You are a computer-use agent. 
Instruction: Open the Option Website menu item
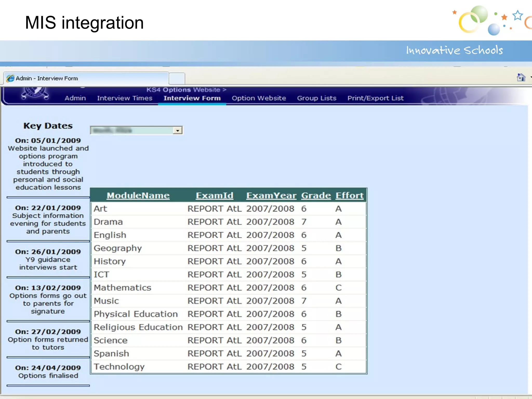coord(259,98)
